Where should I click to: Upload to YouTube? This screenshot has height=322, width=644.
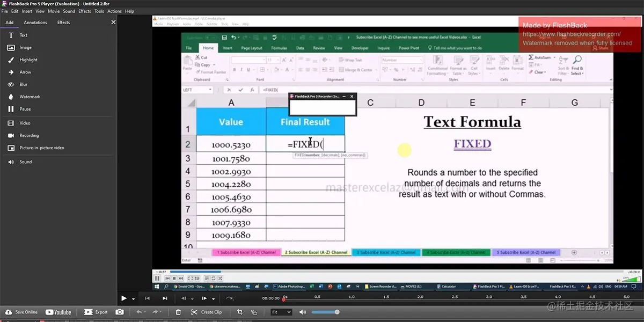pos(58,312)
